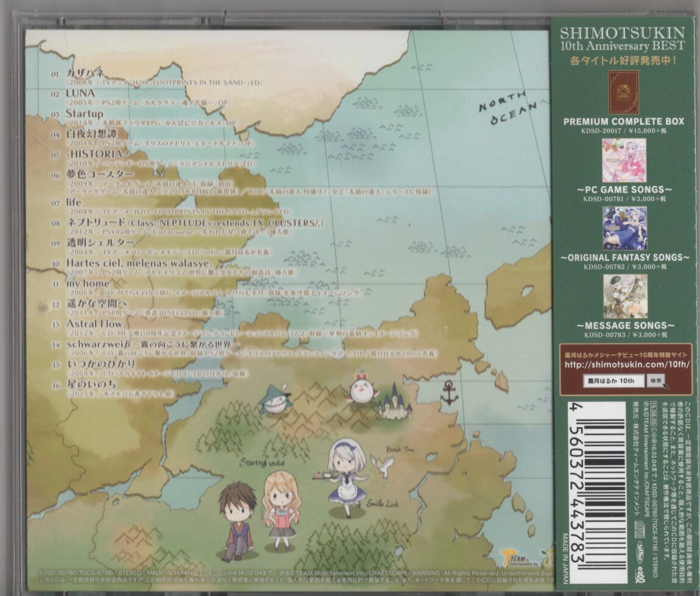
Task: Select track 10 Hartes ciel, melenas walasye.
Action: click(x=139, y=263)
